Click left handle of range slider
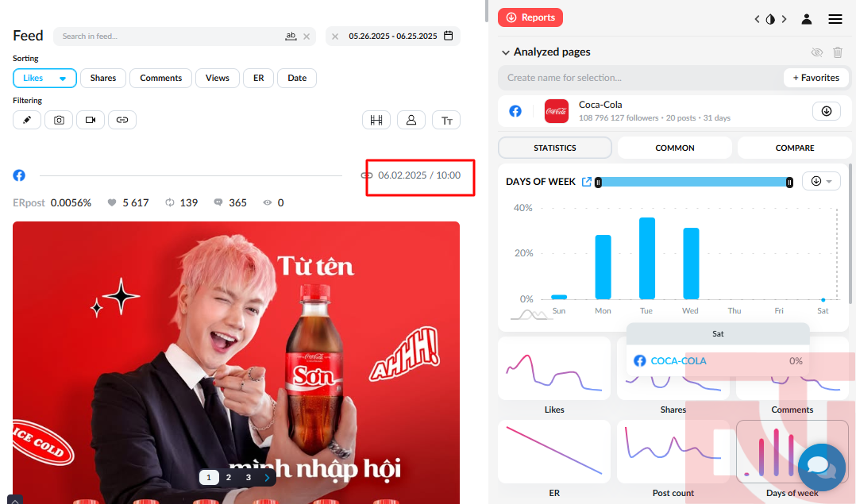The image size is (856, 504). pyautogui.click(x=599, y=183)
